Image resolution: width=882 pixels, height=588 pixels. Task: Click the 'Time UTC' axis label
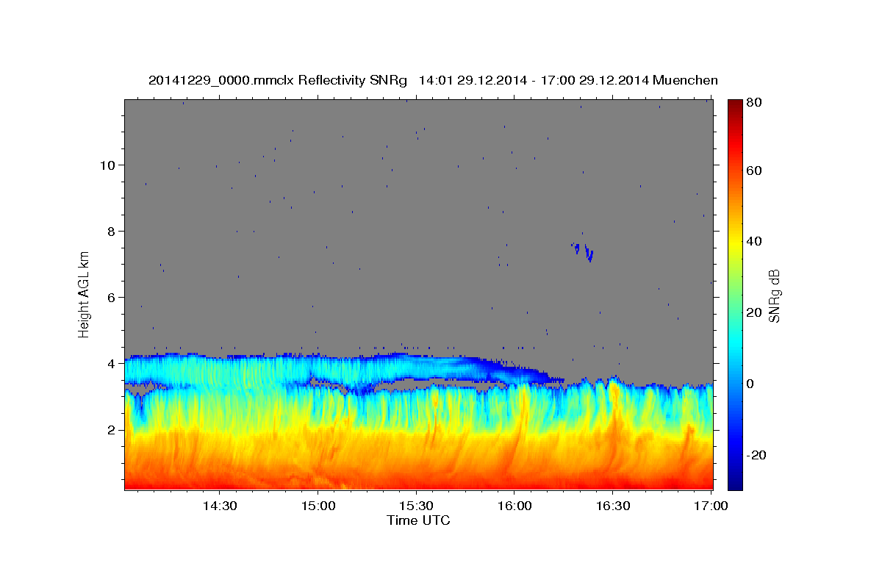(x=418, y=520)
